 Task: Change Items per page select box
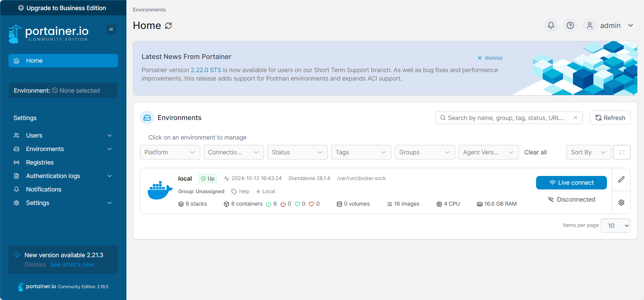[616, 226]
